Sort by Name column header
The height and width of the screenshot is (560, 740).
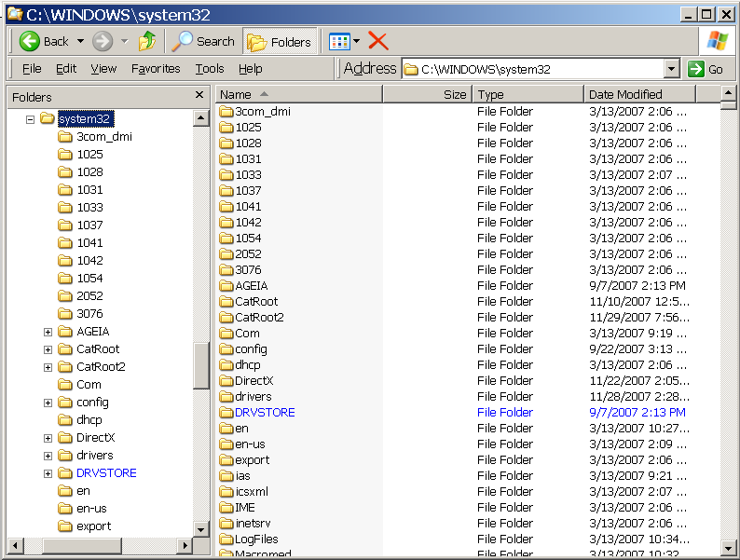(299, 94)
